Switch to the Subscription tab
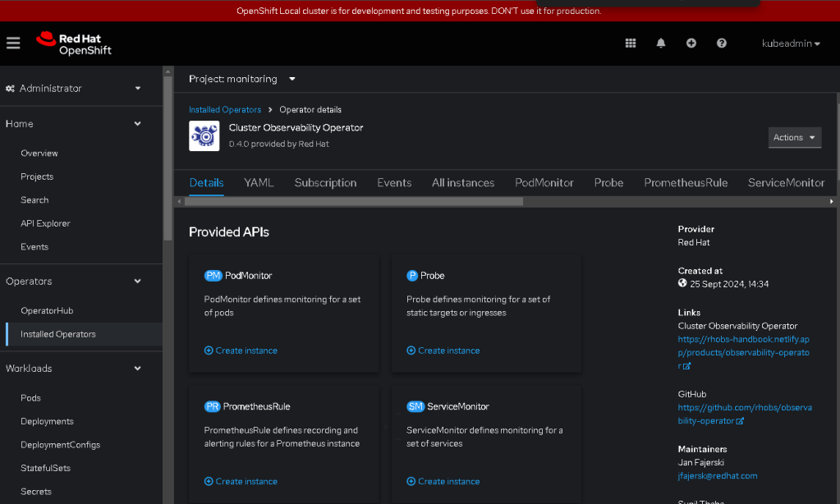 tap(325, 183)
